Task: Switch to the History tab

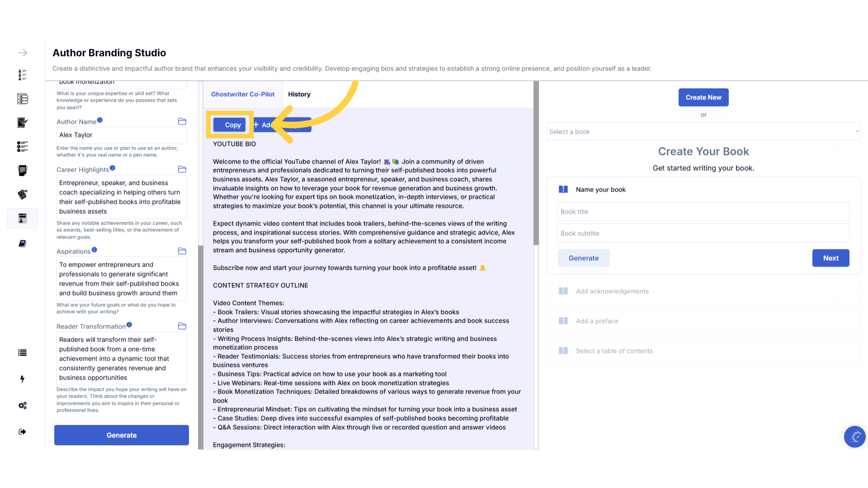Action: [x=299, y=94]
